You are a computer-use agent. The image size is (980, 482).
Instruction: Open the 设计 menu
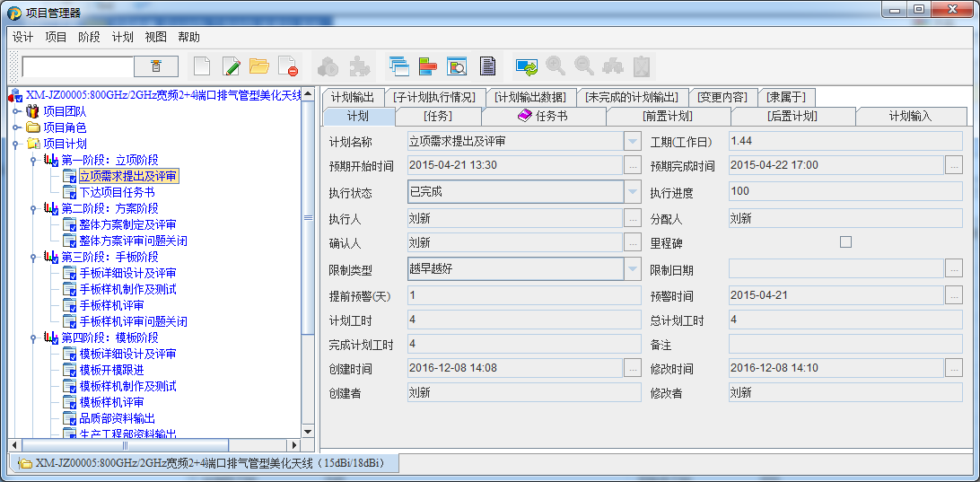[x=23, y=37]
